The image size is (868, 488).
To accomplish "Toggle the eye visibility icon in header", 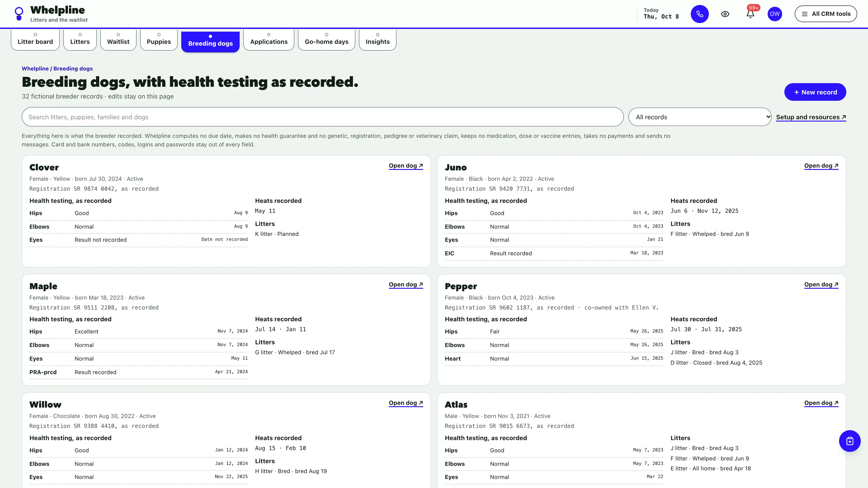I will tap(725, 14).
